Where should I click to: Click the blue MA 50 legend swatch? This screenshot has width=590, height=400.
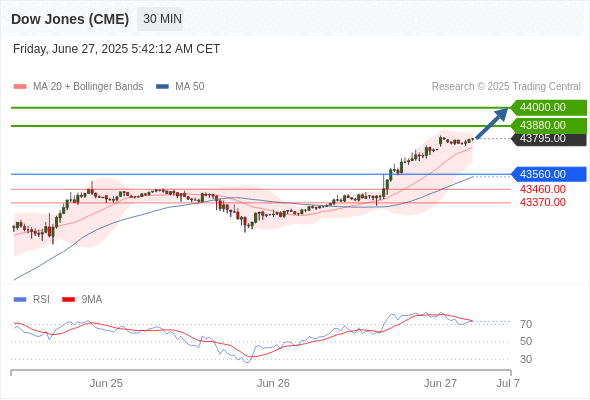(162, 87)
